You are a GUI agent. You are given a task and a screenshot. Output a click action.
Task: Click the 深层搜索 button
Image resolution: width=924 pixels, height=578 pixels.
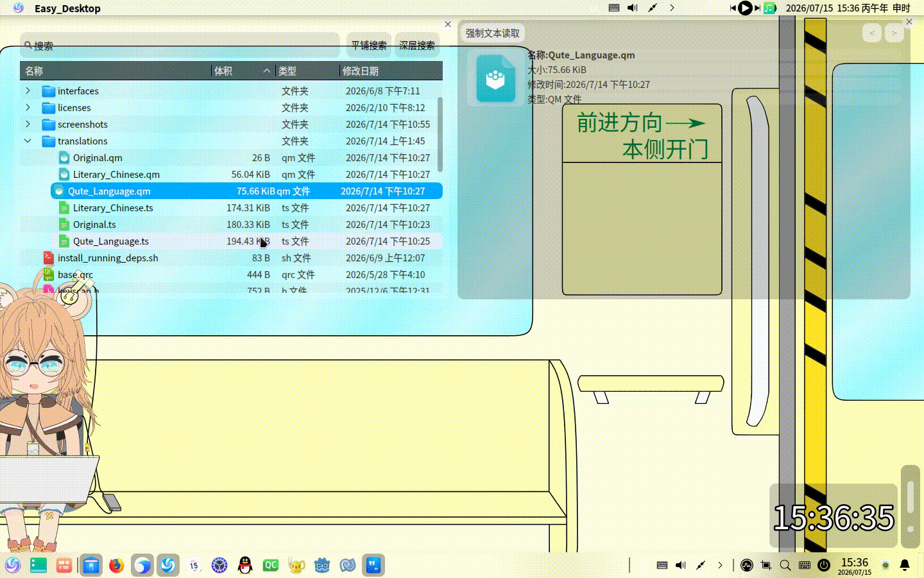[417, 46]
